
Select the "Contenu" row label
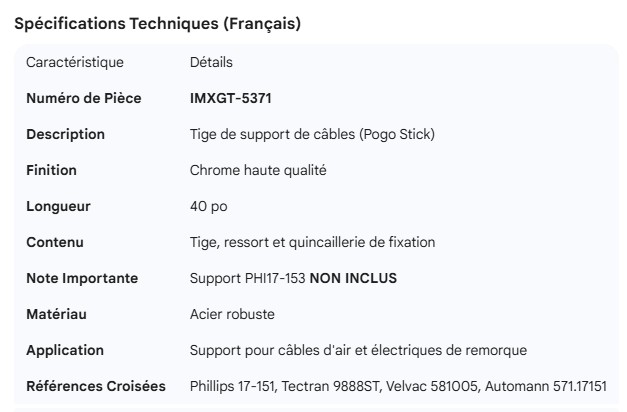pyautogui.click(x=55, y=242)
